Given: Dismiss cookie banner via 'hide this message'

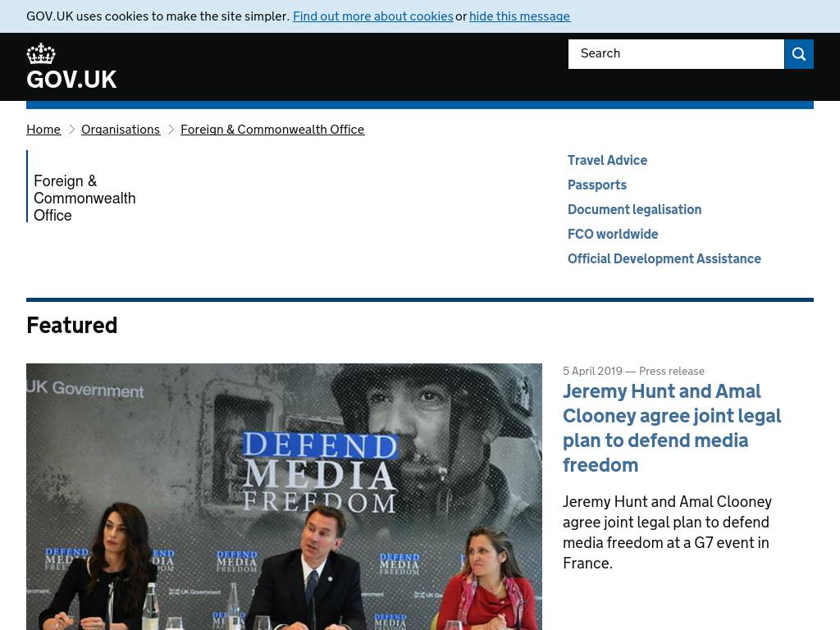Looking at the screenshot, I should [519, 16].
